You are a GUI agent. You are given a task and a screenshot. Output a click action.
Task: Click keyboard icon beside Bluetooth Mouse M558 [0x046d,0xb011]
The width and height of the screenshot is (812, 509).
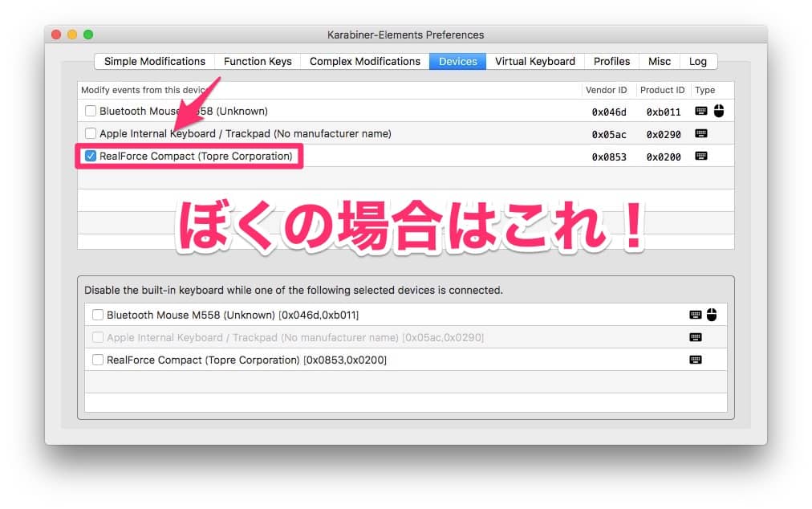coord(696,315)
